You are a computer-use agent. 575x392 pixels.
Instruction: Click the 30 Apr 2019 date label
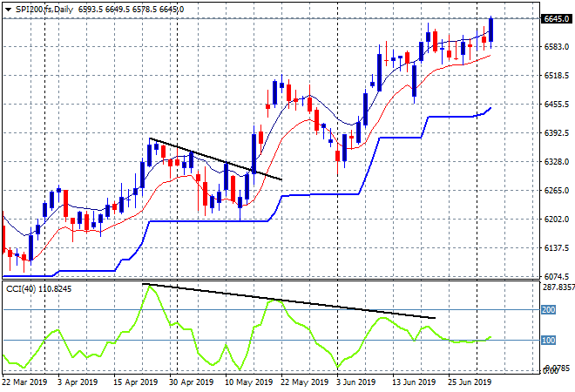[191, 382]
